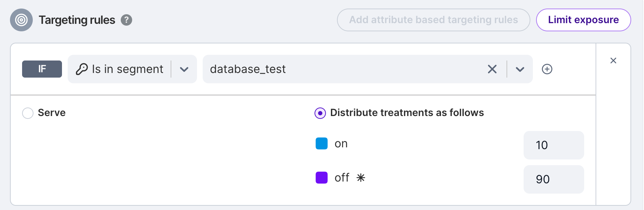Click the plus circle add condition icon
This screenshot has width=644, height=210.
coord(547,69)
